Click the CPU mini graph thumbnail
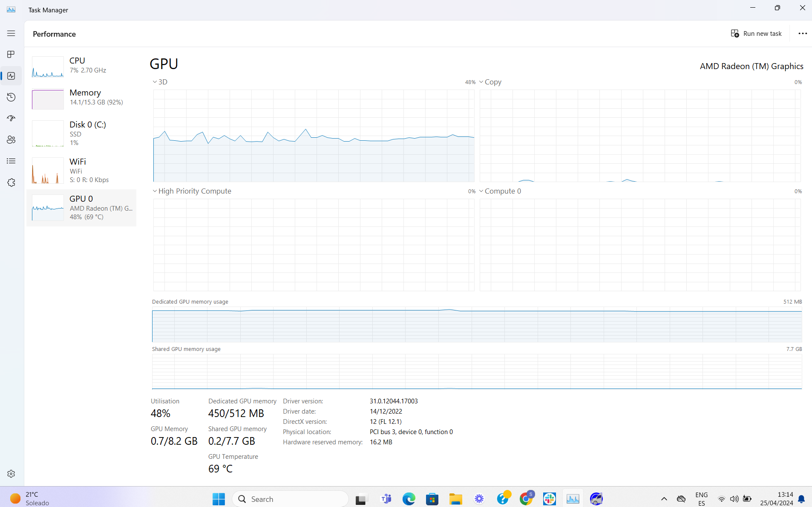 coord(48,67)
